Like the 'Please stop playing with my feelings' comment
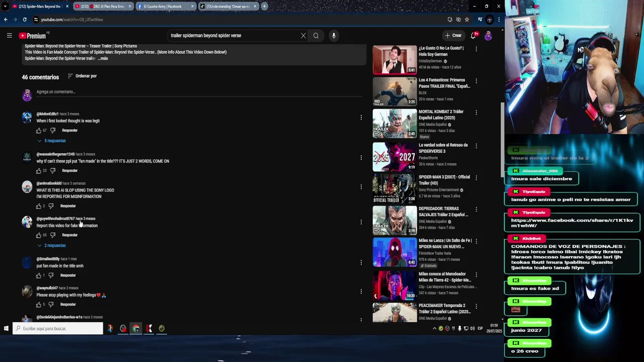The width and height of the screenshot is (644, 362). point(39,304)
